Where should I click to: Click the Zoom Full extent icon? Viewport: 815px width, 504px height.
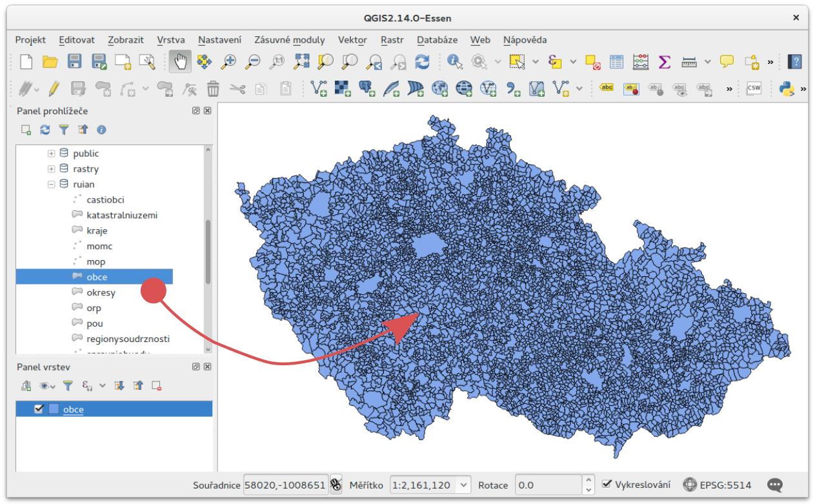pos(301,62)
